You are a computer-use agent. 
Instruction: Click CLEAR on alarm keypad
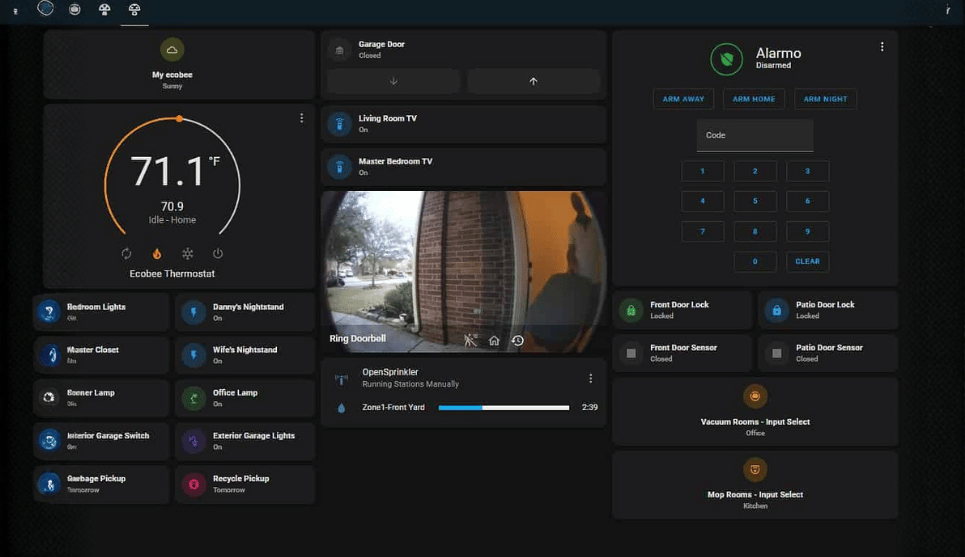point(807,262)
